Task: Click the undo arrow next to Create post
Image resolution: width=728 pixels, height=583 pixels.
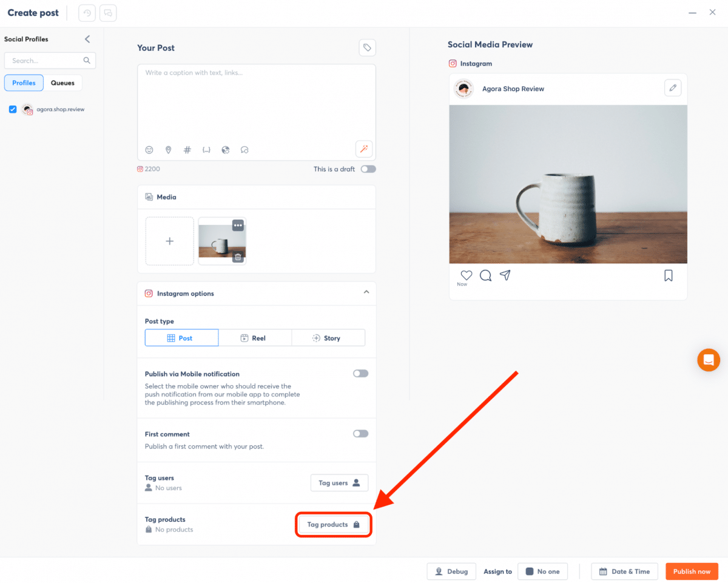Action: (86, 12)
